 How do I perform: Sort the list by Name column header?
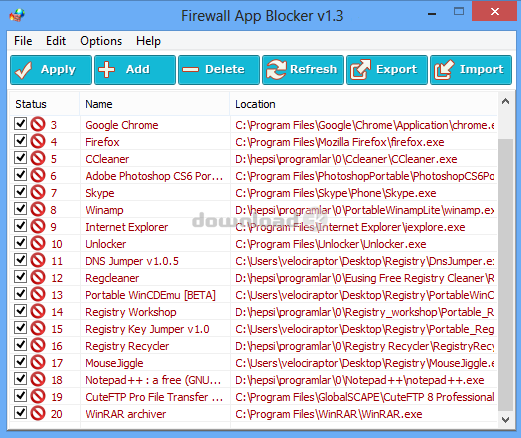pyautogui.click(x=155, y=104)
